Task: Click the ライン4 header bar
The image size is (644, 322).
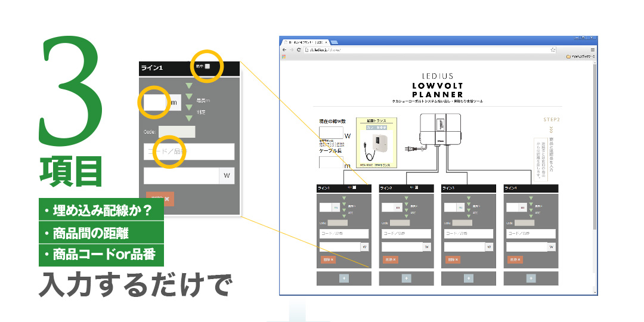Action: coord(531,188)
